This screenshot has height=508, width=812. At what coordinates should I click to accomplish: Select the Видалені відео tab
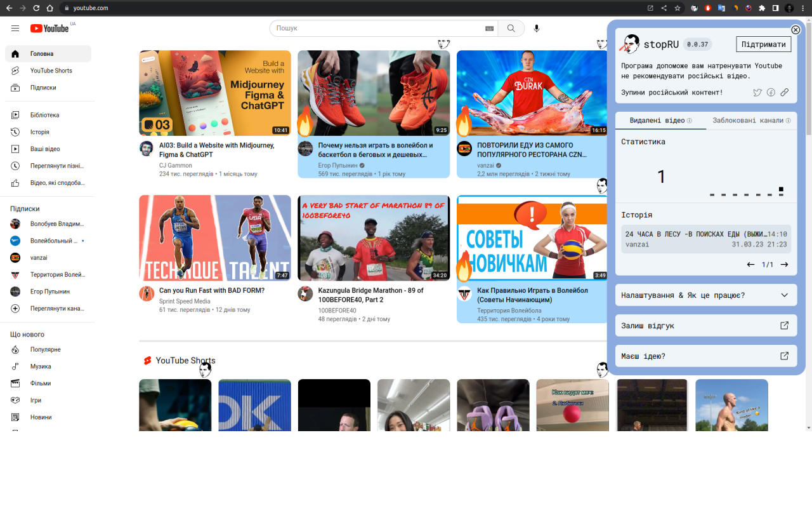click(x=660, y=121)
